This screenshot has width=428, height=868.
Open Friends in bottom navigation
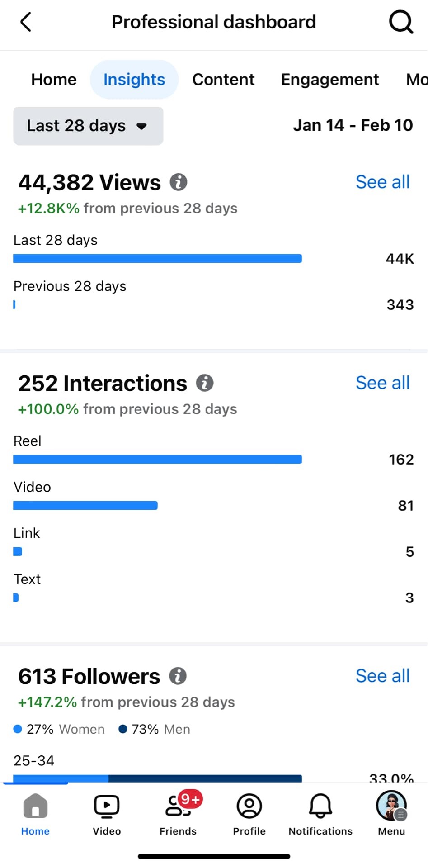[x=178, y=814]
